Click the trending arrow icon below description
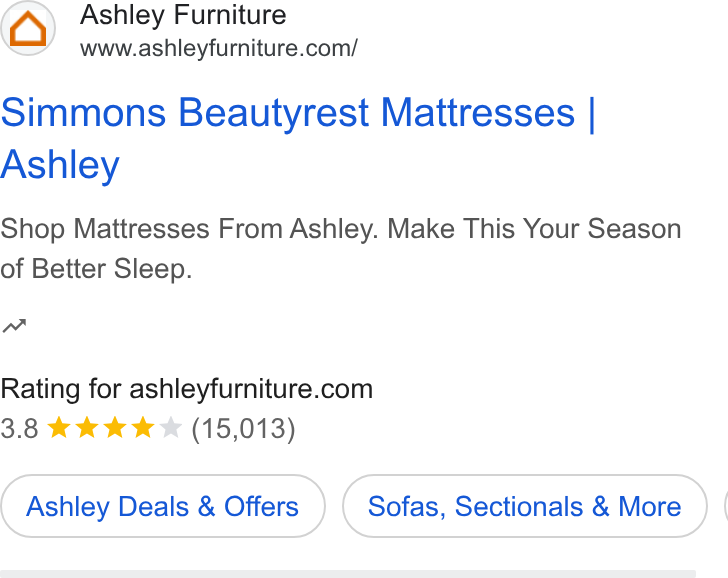Screen dimensions: 728x578 [x=14, y=326]
